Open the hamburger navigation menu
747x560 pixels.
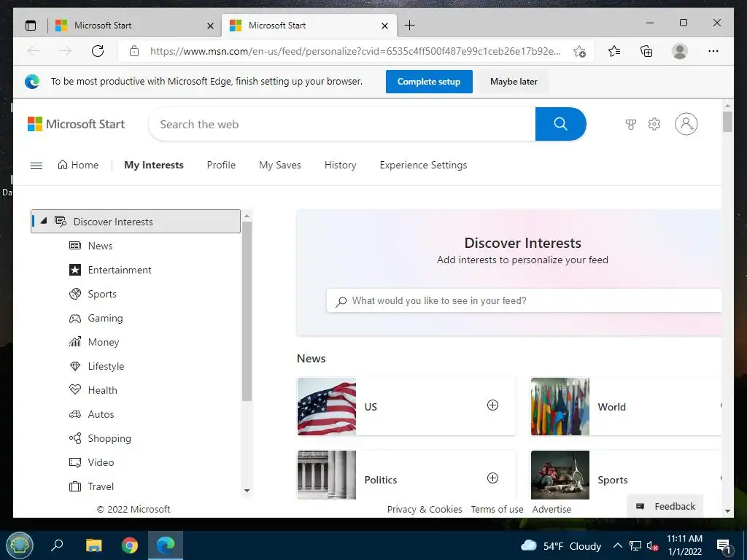(36, 166)
